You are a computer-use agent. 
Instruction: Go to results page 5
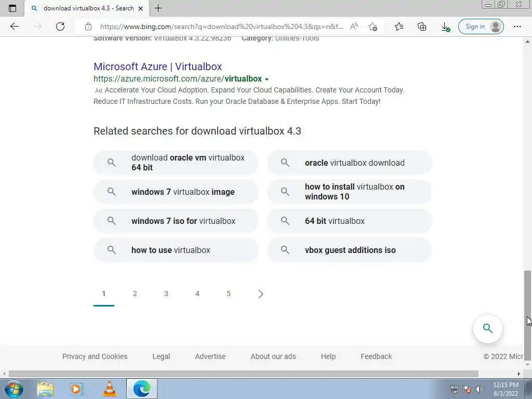pos(229,294)
